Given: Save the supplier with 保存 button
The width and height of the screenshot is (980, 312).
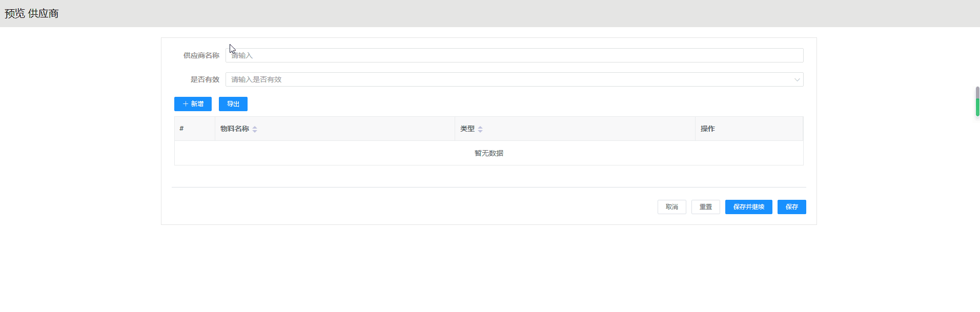Looking at the screenshot, I should pyautogui.click(x=791, y=207).
